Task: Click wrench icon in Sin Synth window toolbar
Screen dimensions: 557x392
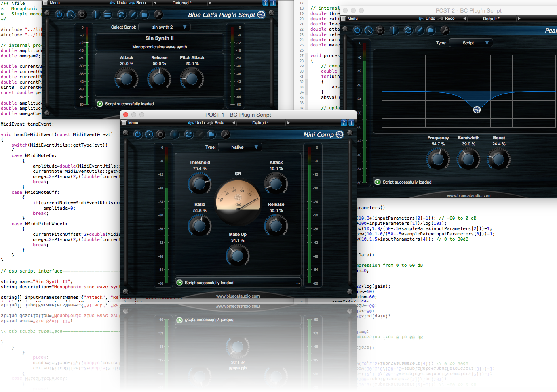Action: pyautogui.click(x=158, y=15)
